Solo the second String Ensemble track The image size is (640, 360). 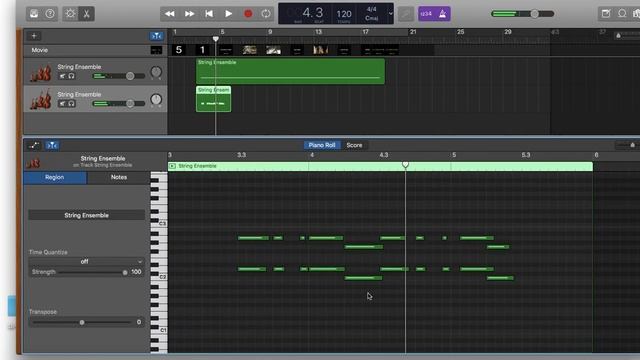point(71,104)
